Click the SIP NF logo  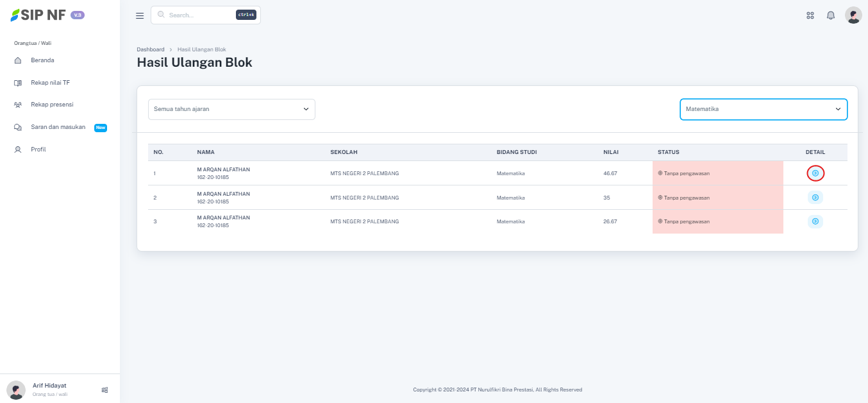pos(39,15)
